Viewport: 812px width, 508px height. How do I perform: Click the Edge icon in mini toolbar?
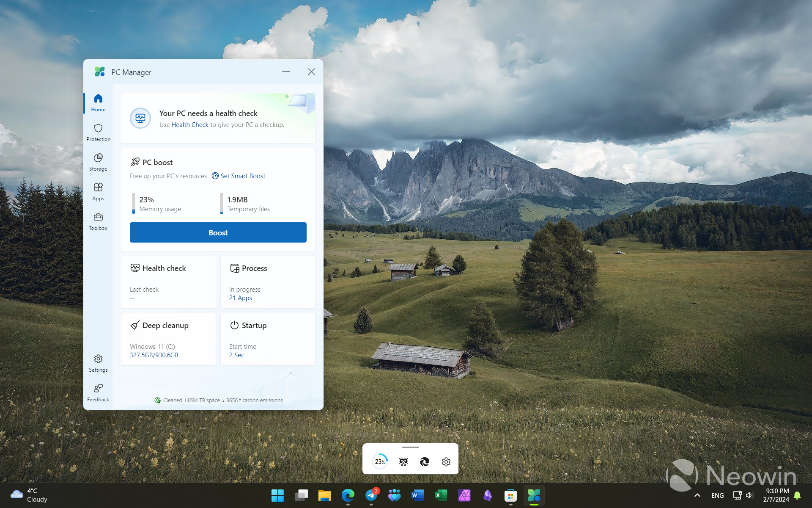(x=425, y=462)
